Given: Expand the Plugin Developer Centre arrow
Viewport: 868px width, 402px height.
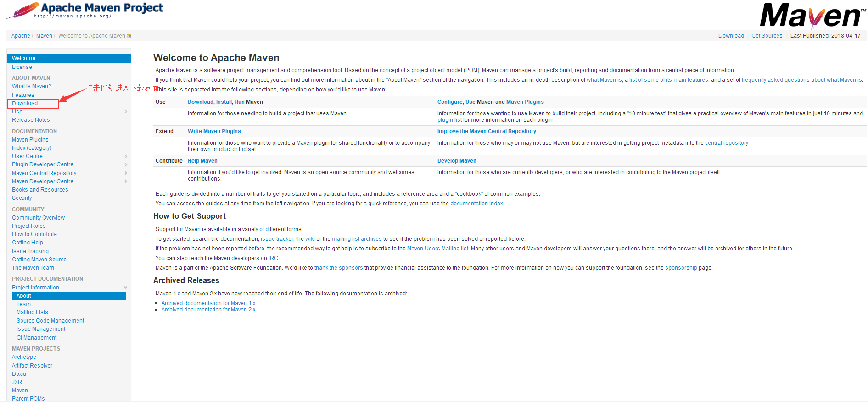Looking at the screenshot, I should (x=126, y=165).
